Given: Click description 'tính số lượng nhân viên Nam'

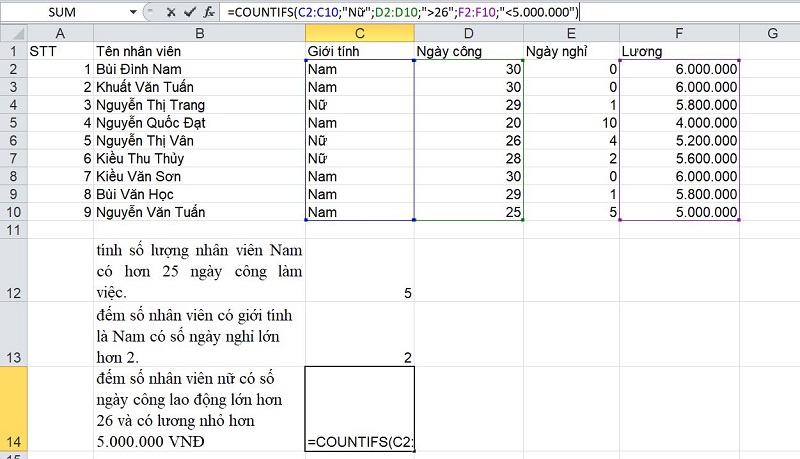Looking at the screenshot, I should pos(199,250).
